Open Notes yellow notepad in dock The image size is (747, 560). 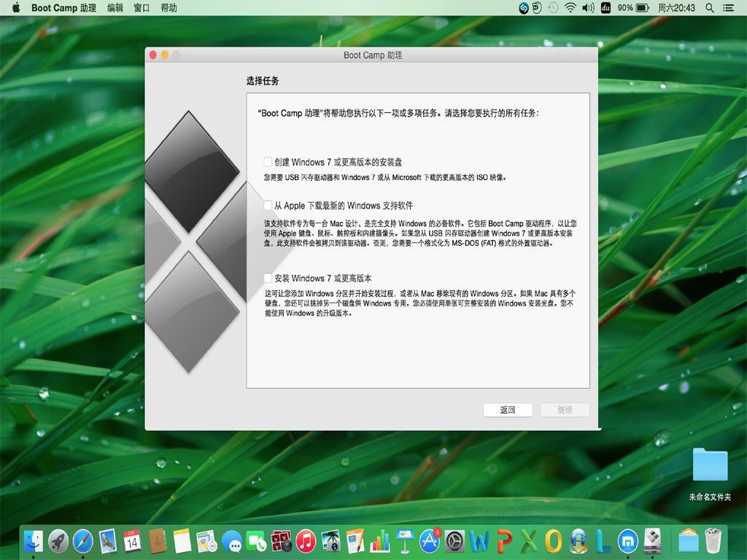(x=182, y=541)
